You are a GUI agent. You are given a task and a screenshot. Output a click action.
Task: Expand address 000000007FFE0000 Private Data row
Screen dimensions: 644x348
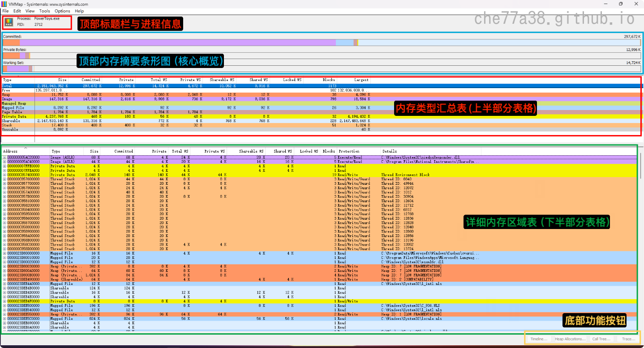[4, 166]
